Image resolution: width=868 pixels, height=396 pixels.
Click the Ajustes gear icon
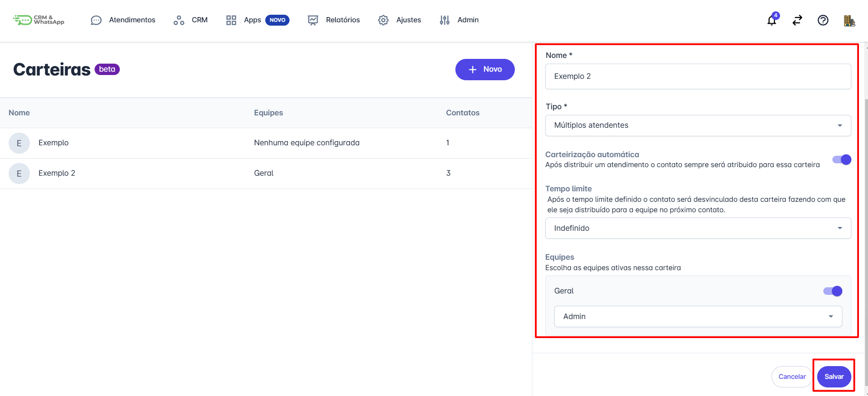point(383,20)
